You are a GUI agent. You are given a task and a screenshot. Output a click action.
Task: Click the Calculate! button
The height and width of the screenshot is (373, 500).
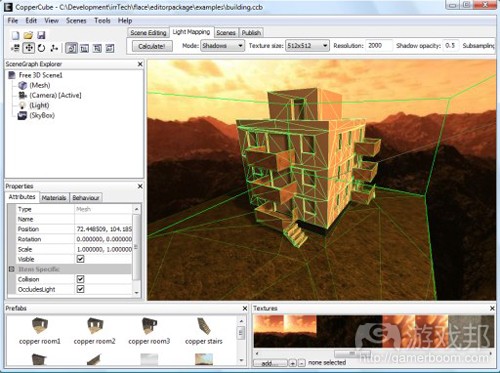[152, 46]
